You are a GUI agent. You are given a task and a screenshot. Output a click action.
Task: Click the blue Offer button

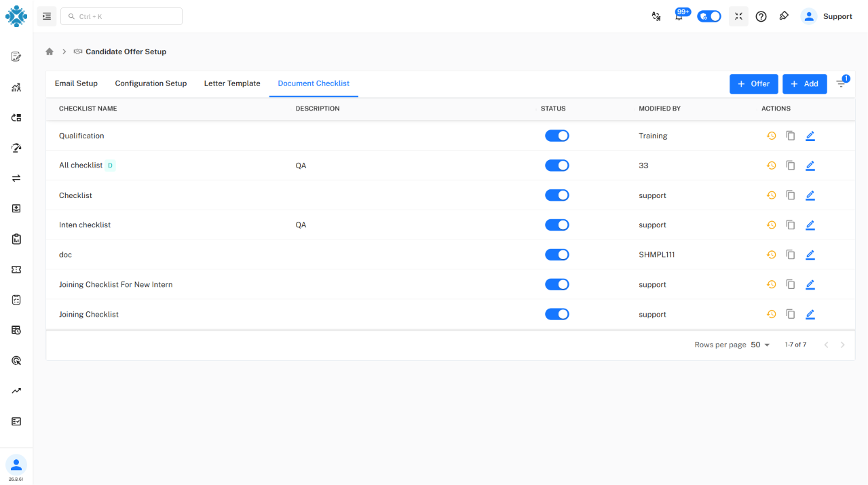pyautogui.click(x=753, y=84)
